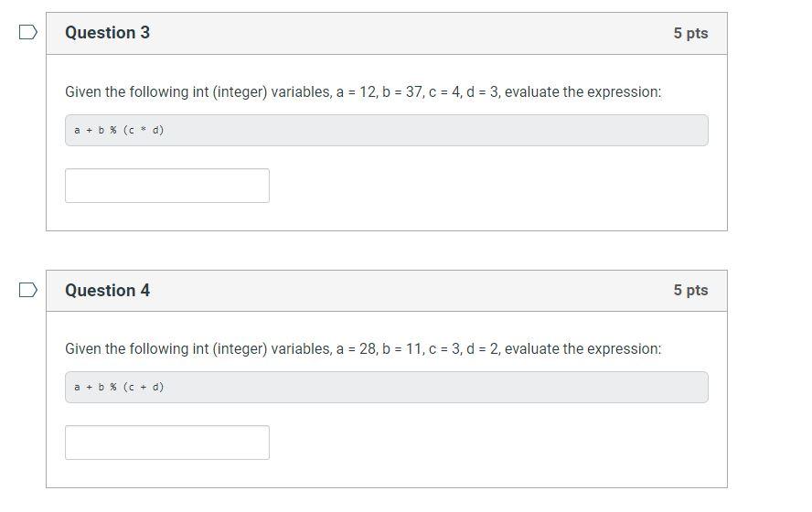Click the 5 pts label of Question 4
The height and width of the screenshot is (512, 812).
[x=690, y=290]
